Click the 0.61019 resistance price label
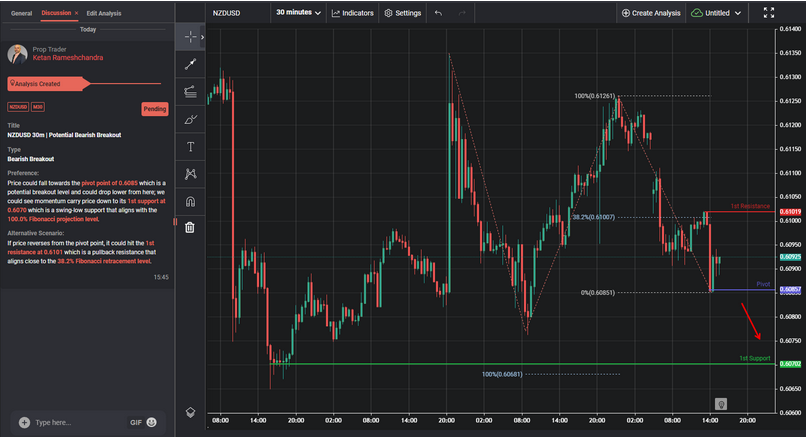 tap(790, 212)
